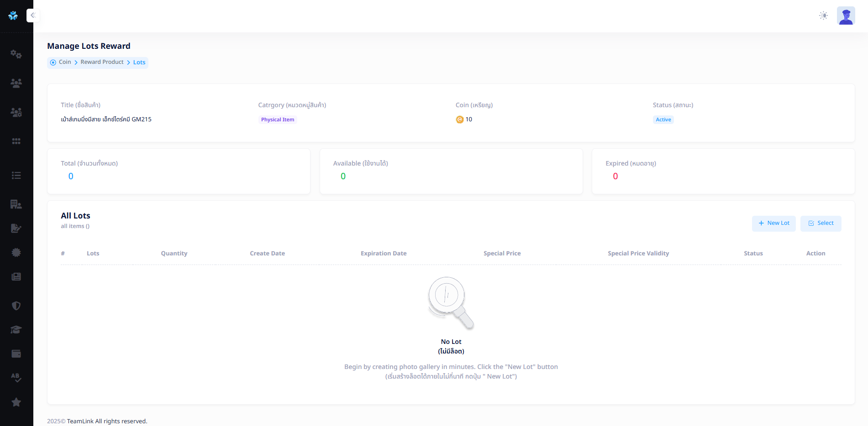This screenshot has width=868, height=426.
Task: Open the users-with-gear management sidebar icon
Action: (16, 112)
